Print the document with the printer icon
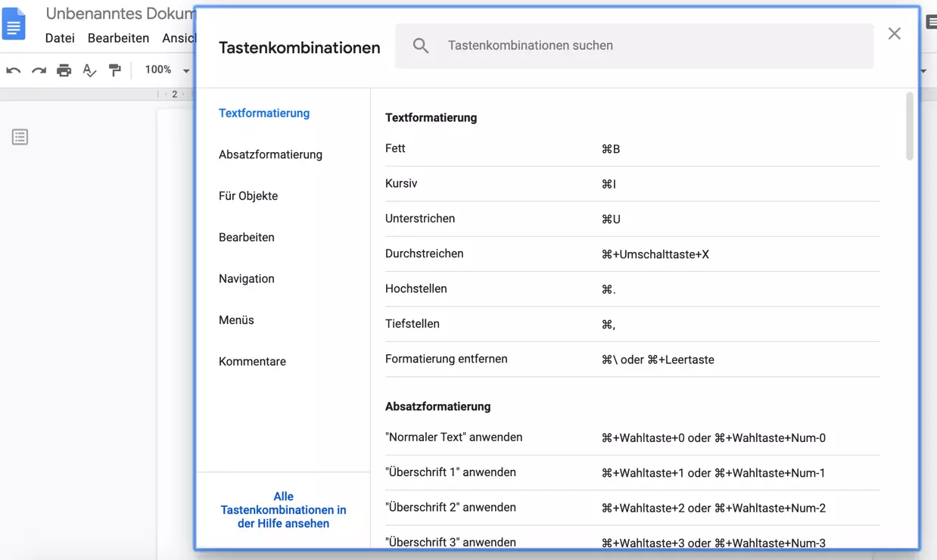 [64, 70]
